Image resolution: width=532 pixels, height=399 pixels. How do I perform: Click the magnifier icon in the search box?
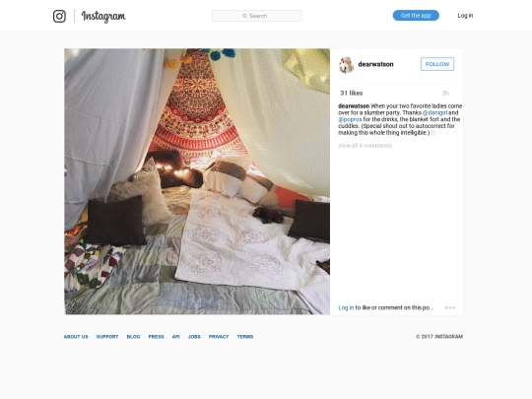click(244, 16)
